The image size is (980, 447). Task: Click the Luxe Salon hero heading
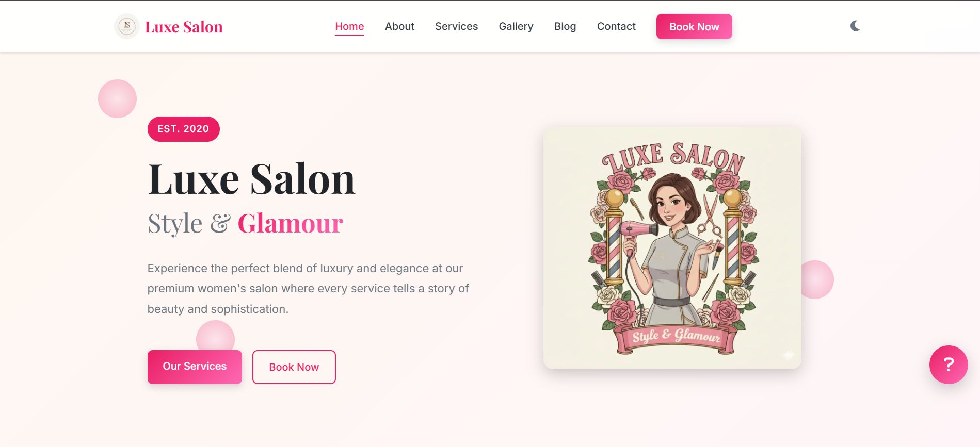(x=251, y=179)
